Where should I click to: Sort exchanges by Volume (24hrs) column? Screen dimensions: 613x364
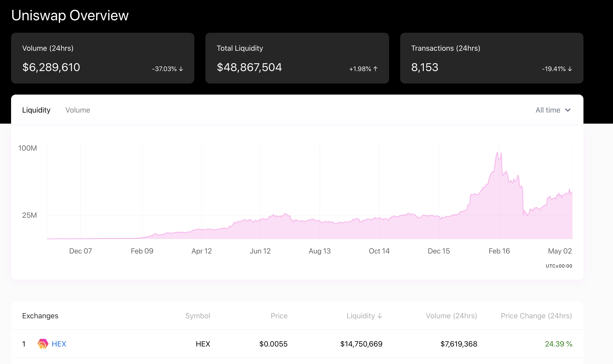pyautogui.click(x=451, y=316)
